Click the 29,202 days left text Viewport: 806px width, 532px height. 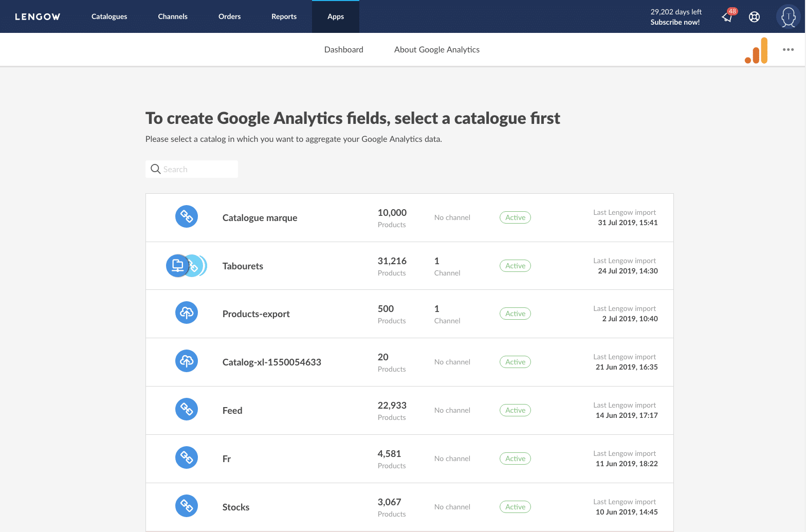676,12
